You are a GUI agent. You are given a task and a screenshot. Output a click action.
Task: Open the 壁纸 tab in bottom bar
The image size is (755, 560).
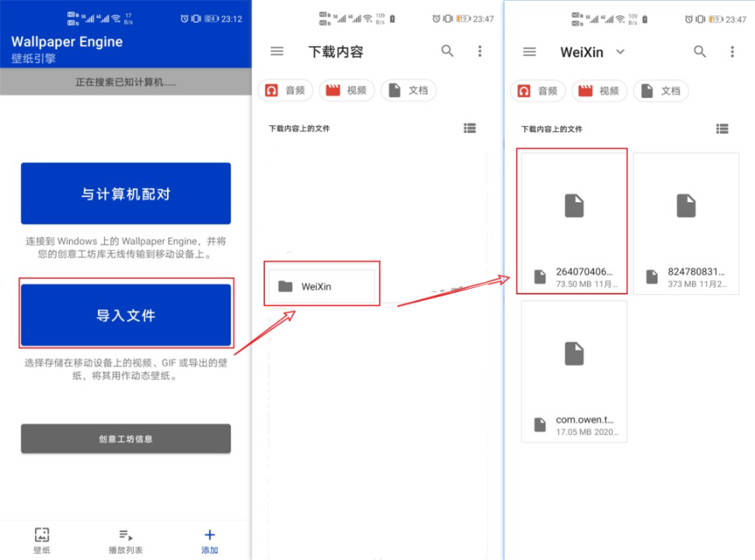click(x=42, y=541)
